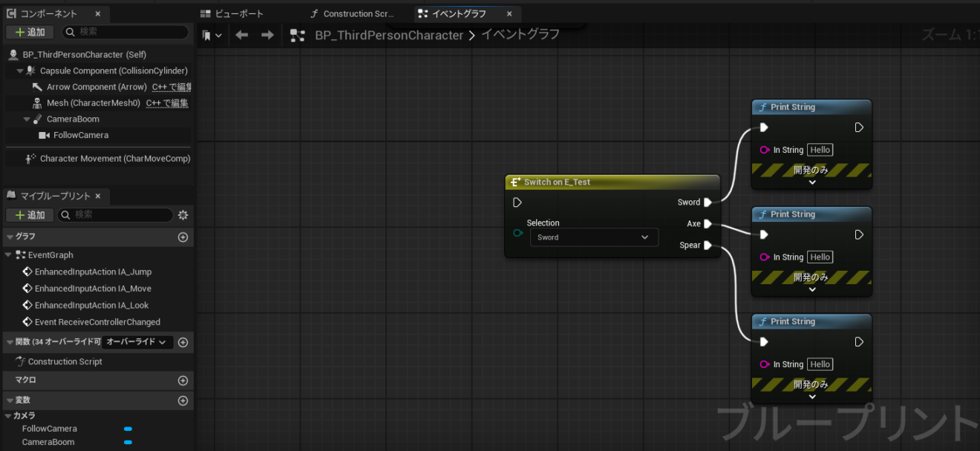Click the bookmark icon in the event graph toolbar
The height and width of the screenshot is (451, 980).
(x=207, y=34)
